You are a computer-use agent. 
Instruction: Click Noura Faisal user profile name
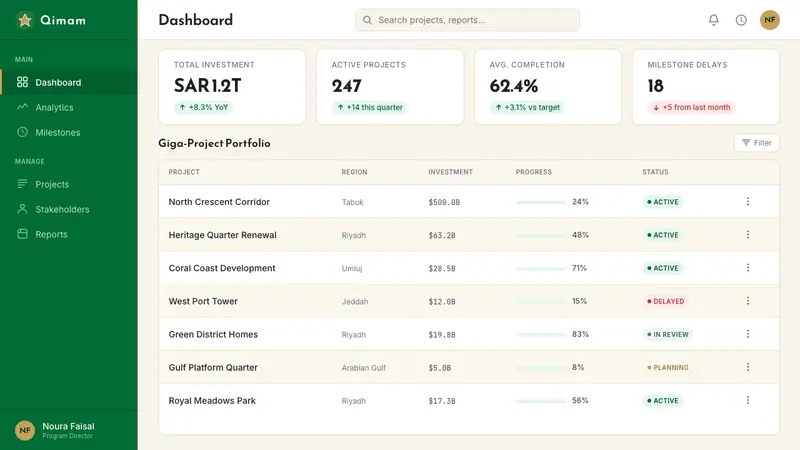[68, 426]
